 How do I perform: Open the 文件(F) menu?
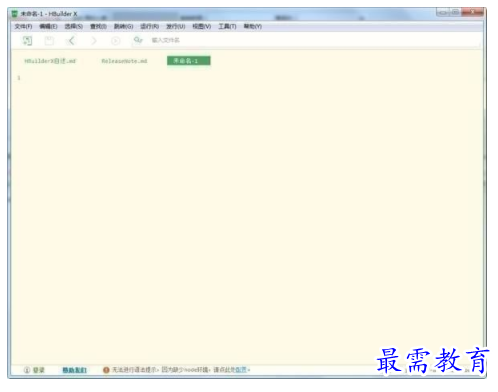click(23, 26)
